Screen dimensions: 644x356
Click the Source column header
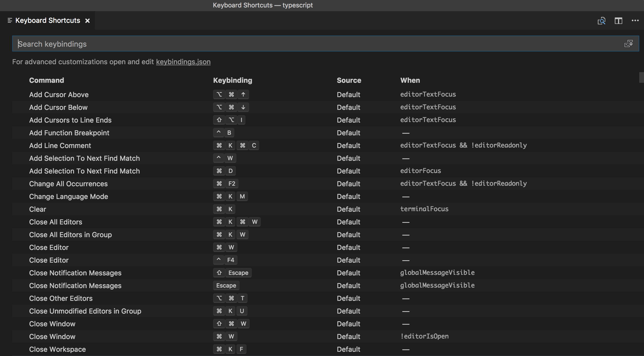(x=349, y=80)
